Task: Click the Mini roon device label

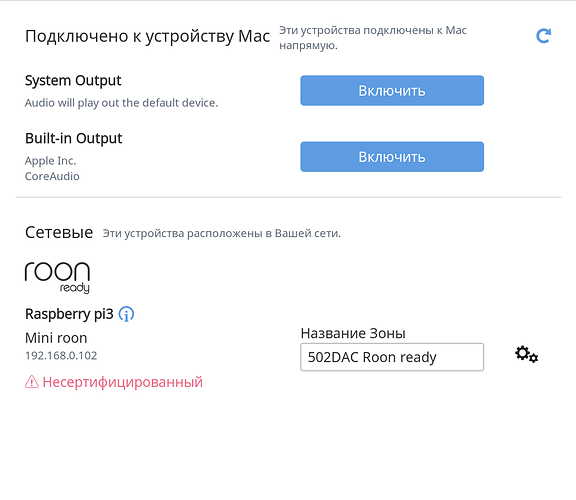Action: pyautogui.click(x=56, y=338)
